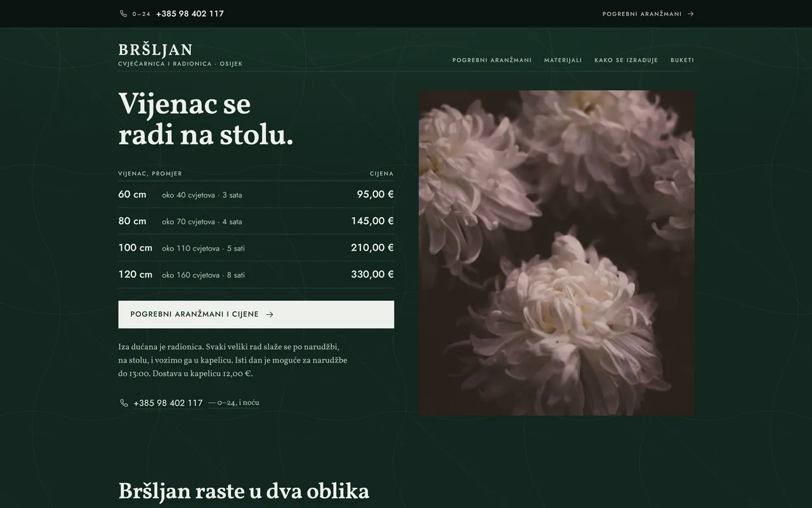Go to the BRŠLJAN logo homepage
This screenshot has height=508, width=812.
click(155, 50)
